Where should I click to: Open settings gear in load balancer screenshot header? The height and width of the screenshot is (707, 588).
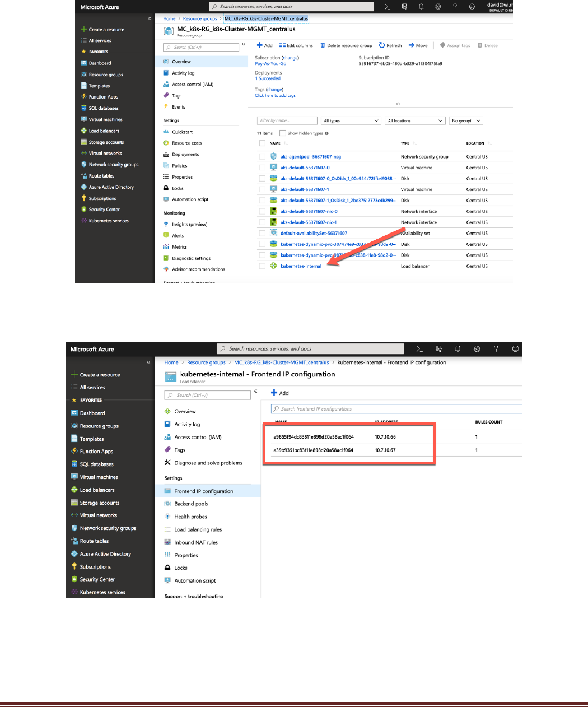(477, 348)
